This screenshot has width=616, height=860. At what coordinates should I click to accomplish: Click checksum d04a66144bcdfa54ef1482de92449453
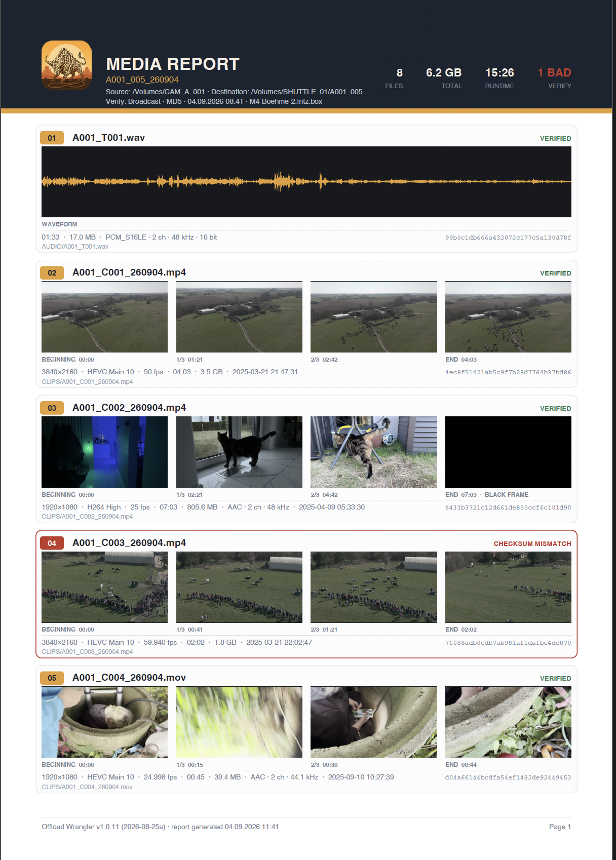[508, 777]
